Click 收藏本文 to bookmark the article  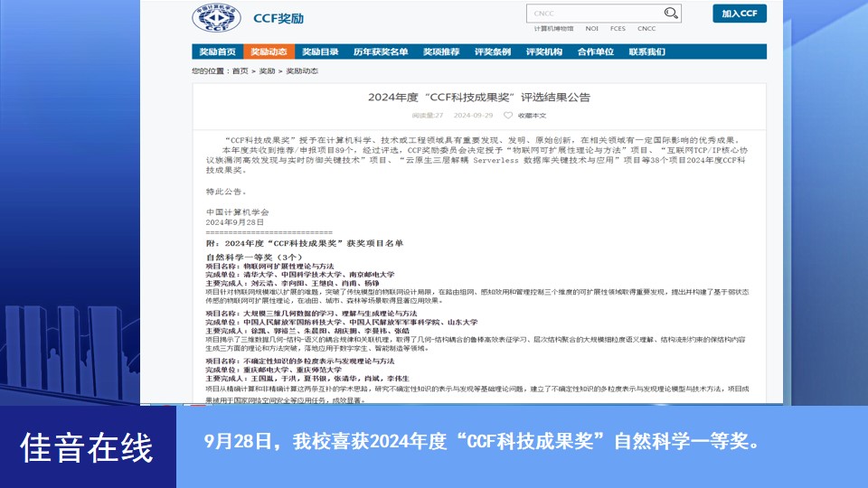(532, 116)
